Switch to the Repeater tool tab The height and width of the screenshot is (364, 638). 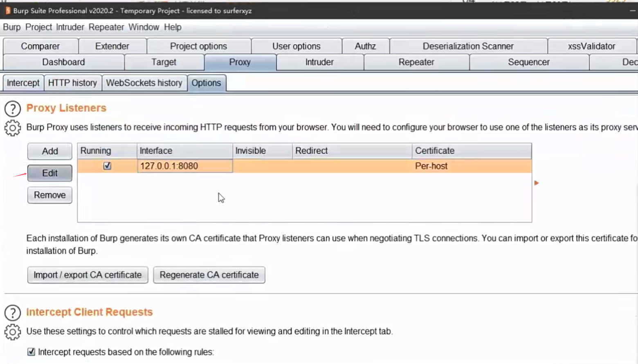pyautogui.click(x=416, y=62)
